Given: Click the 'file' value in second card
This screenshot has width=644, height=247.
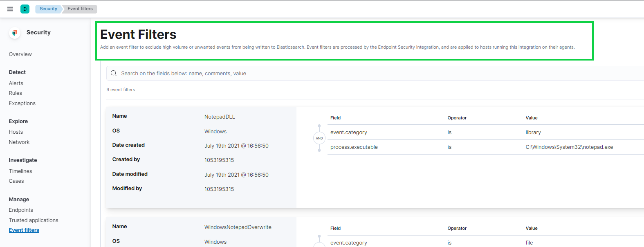Looking at the screenshot, I should click(529, 243).
